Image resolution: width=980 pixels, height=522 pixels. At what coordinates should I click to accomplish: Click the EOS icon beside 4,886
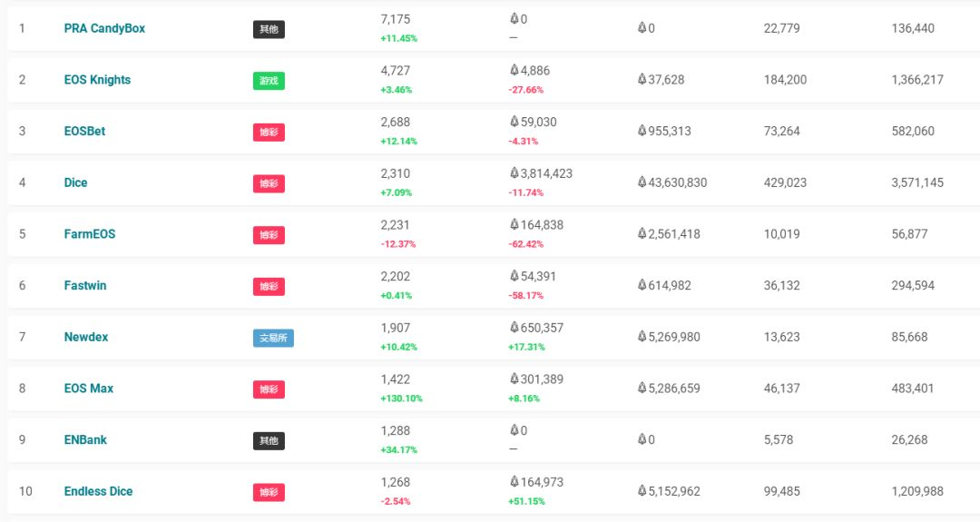514,69
